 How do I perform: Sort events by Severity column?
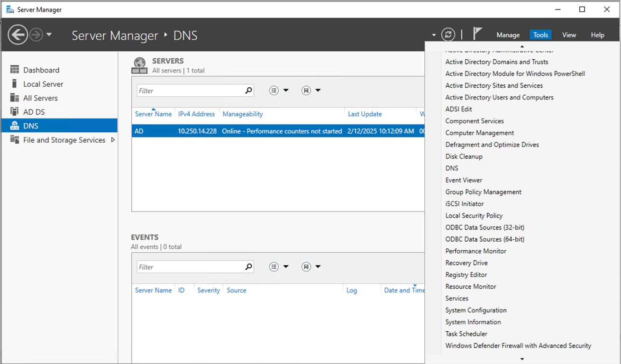click(x=209, y=290)
